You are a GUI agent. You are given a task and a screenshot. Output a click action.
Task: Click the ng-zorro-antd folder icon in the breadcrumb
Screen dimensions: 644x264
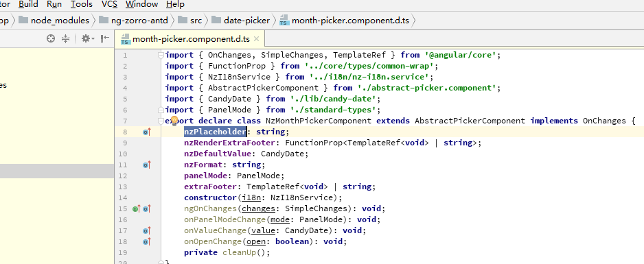tap(104, 20)
